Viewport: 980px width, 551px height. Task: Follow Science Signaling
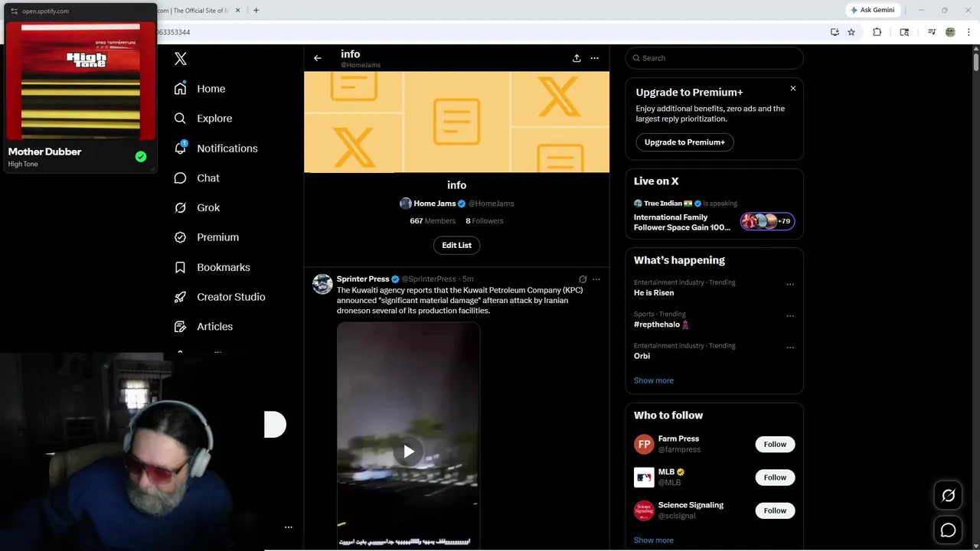tap(775, 510)
